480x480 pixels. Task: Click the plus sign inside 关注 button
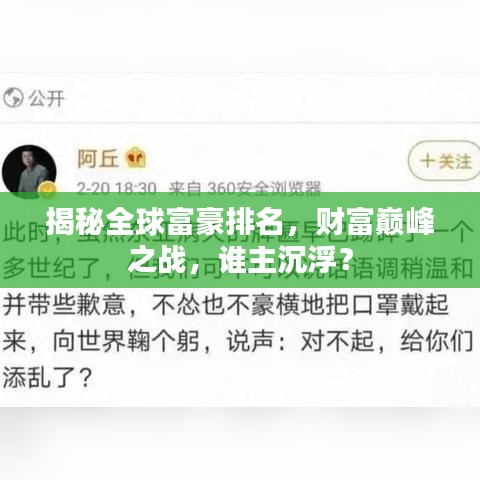pyautogui.click(x=427, y=161)
